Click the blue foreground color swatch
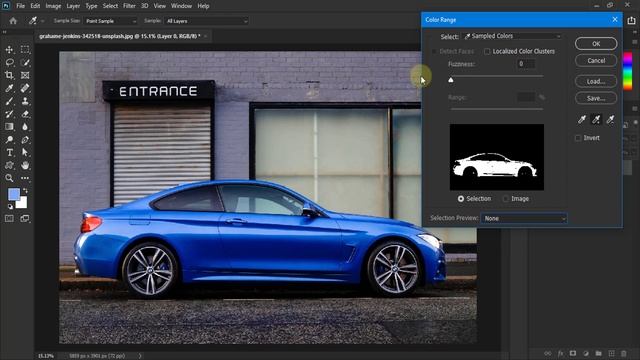Image resolution: width=640 pixels, height=360 pixels. (13, 194)
